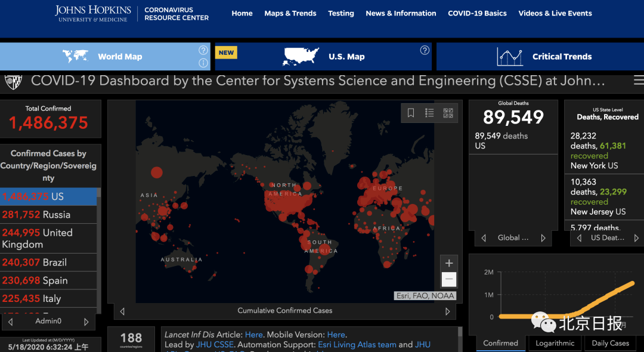This screenshot has height=352, width=644.
Task: Go to previous US Deaths panel tab
Action: 580,238
